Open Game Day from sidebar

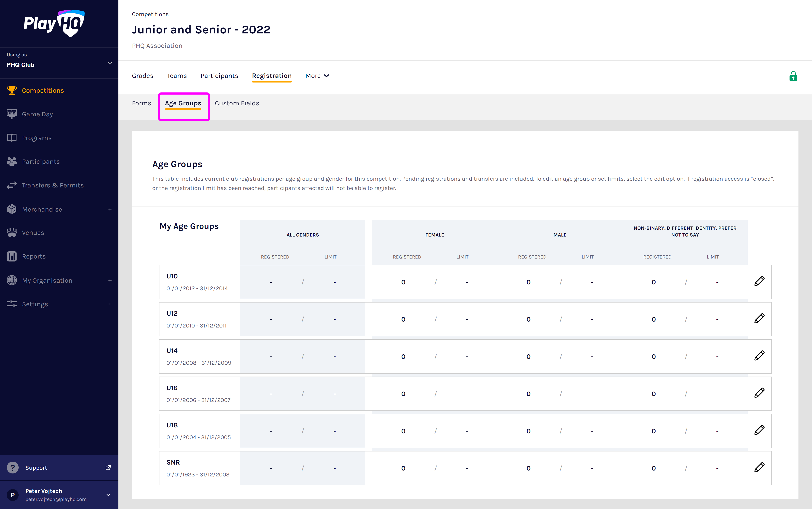tap(37, 114)
